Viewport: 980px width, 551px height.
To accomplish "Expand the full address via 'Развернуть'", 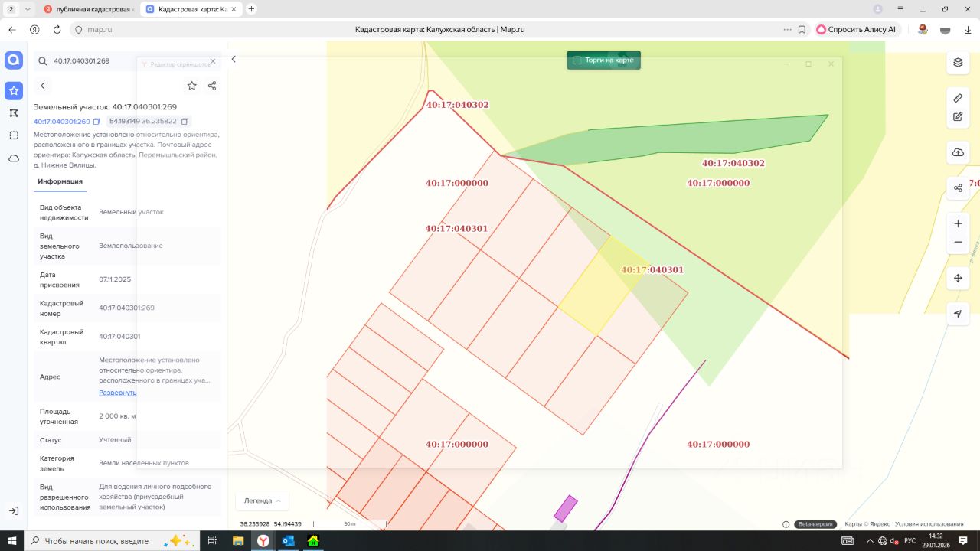I will 117,393.
